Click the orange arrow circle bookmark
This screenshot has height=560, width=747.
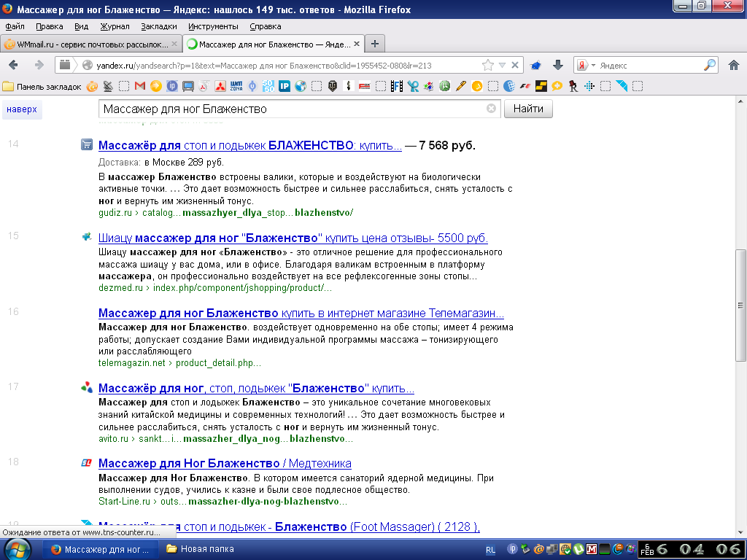pos(156,86)
